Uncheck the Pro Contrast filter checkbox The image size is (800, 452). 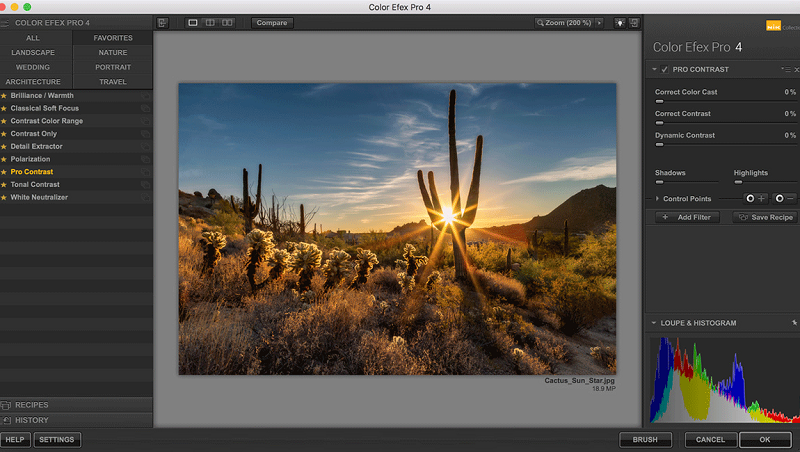[665, 70]
